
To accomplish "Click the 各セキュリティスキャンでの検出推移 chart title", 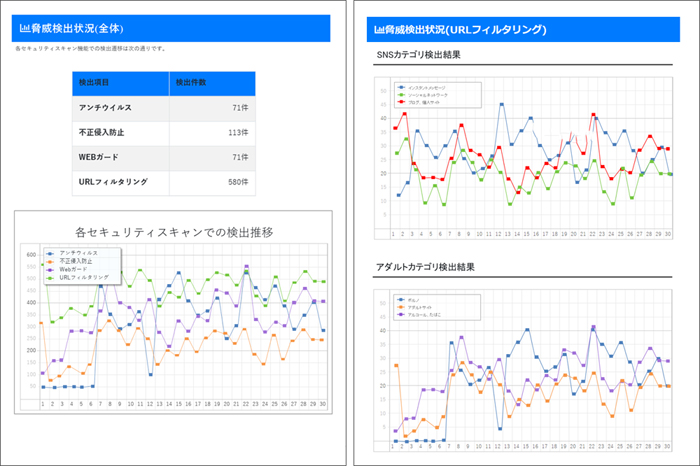I will pos(174,232).
